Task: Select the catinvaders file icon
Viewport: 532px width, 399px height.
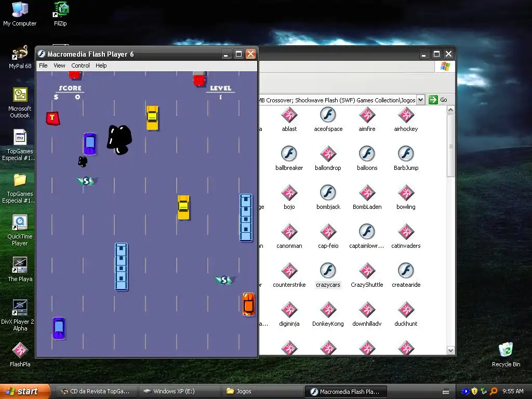Action: (x=406, y=232)
